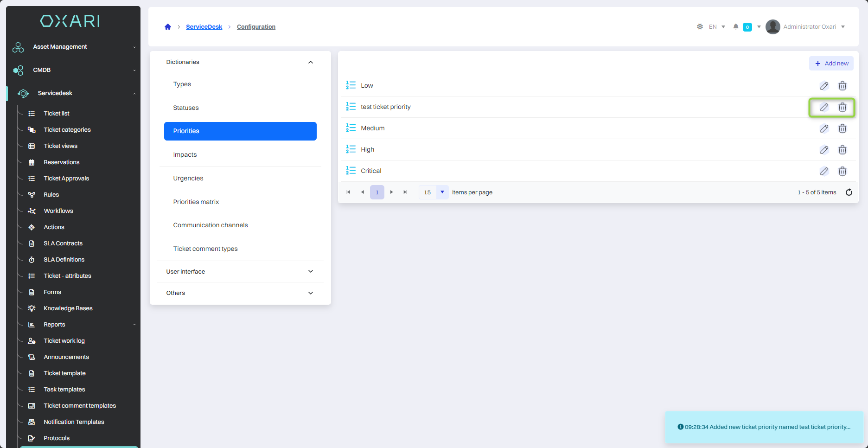The width and height of the screenshot is (868, 448).
Task: Follow the ServiceDesk breadcrumb link
Action: pos(204,27)
